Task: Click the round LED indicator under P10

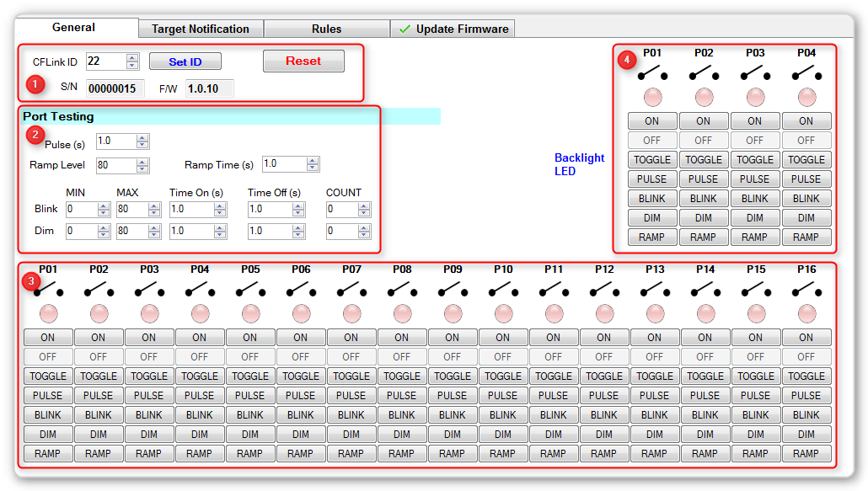Action: (503, 314)
